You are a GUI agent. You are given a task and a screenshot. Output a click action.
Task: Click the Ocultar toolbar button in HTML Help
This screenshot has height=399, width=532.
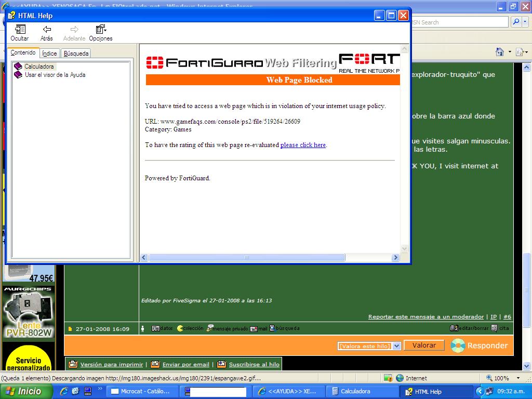point(20,33)
